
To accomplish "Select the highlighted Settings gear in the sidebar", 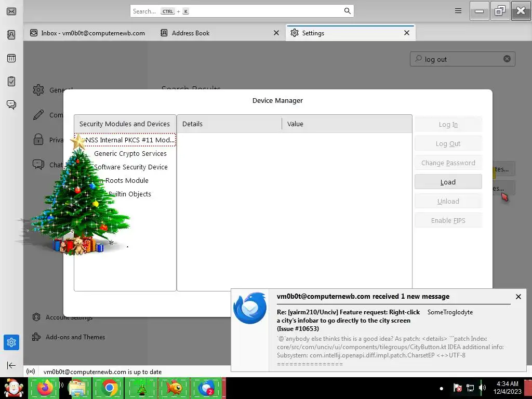I will click(x=11, y=342).
